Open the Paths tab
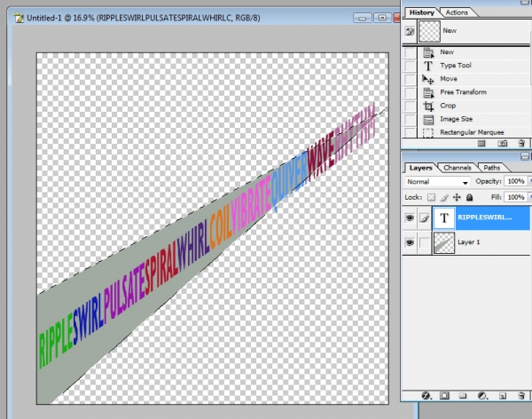The image size is (532, 419). 491,168
